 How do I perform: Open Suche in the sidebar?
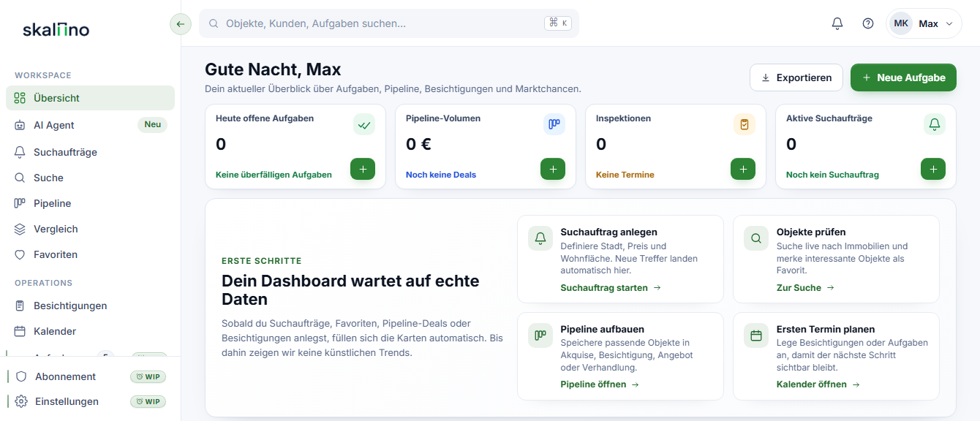90,178
